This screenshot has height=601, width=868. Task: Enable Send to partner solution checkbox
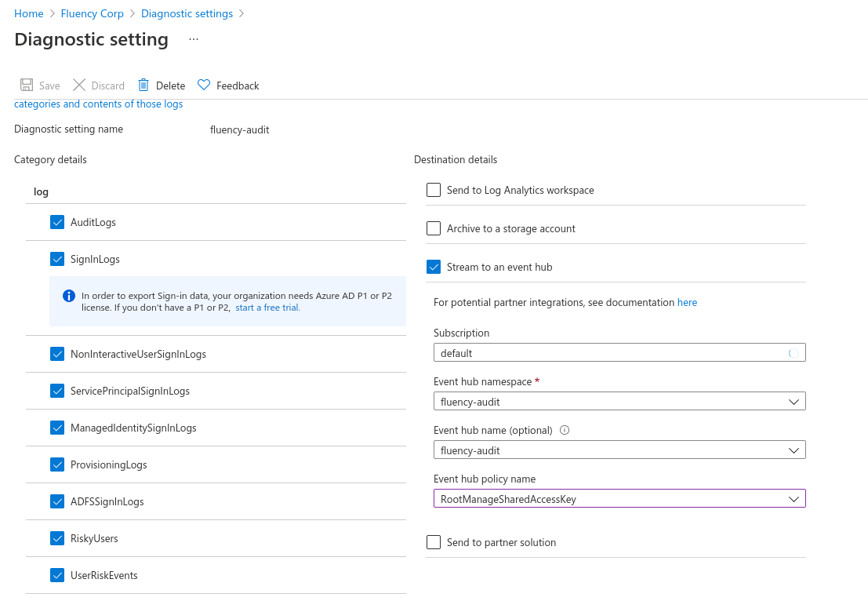pos(434,542)
